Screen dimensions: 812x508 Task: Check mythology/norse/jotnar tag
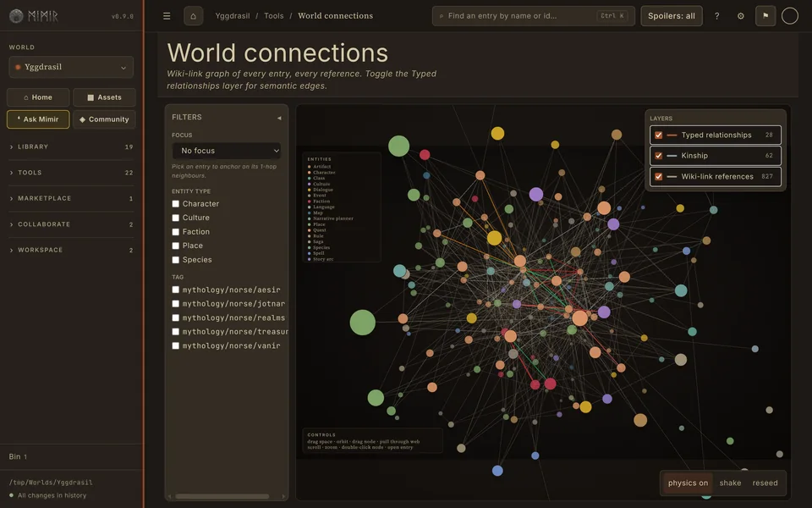tap(176, 304)
